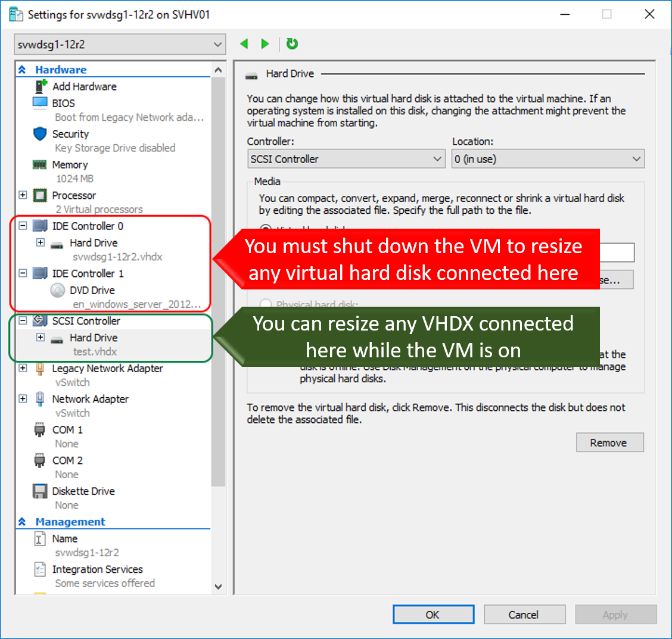672x639 pixels.
Task: Expand the Processor tree node
Action: click(x=22, y=195)
